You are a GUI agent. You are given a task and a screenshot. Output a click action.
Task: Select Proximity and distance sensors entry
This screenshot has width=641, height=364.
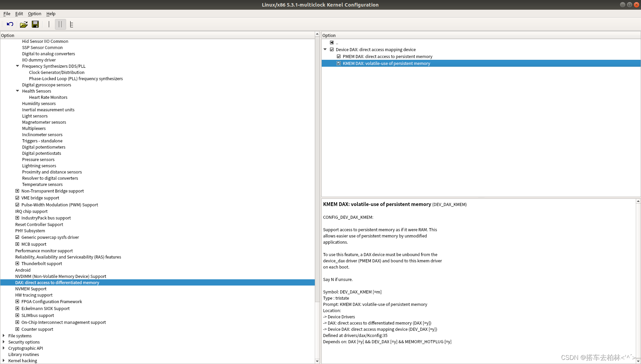click(52, 172)
